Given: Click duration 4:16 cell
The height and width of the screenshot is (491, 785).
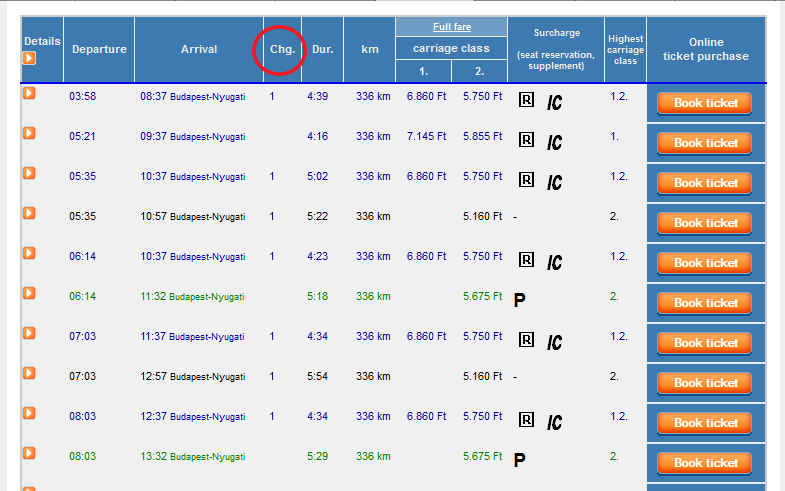Looking at the screenshot, I should 317,136.
